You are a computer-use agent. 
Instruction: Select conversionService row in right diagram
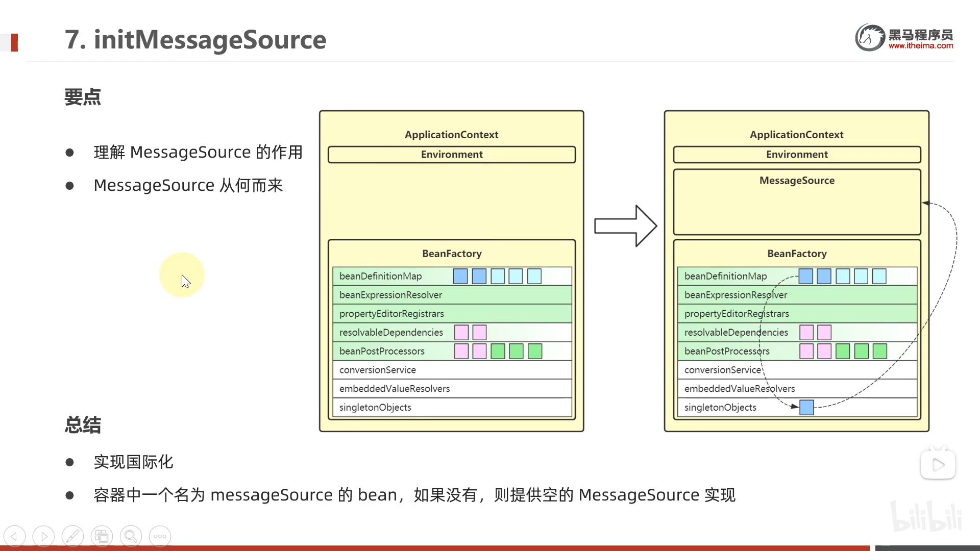(x=797, y=370)
